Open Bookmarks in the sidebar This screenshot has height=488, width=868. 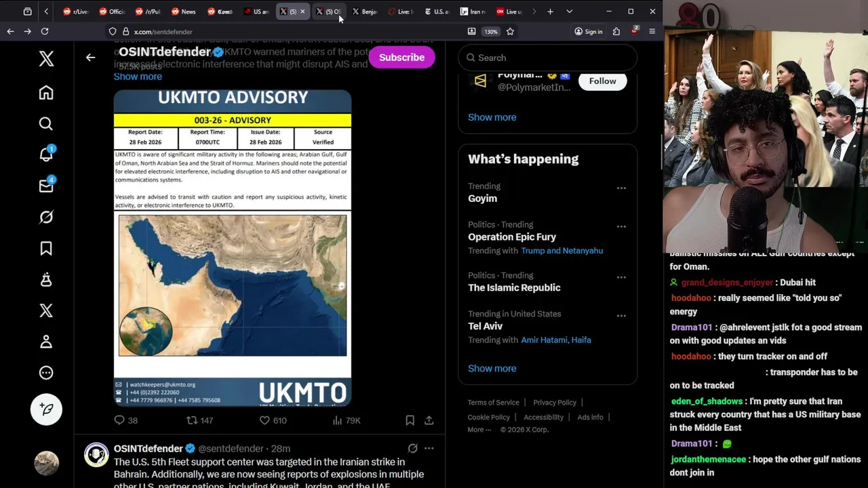pos(46,248)
